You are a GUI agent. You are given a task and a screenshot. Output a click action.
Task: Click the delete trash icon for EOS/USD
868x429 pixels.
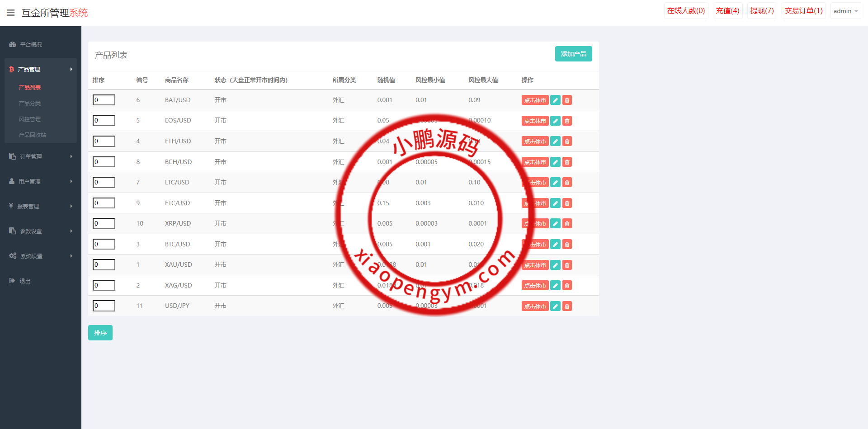(567, 121)
